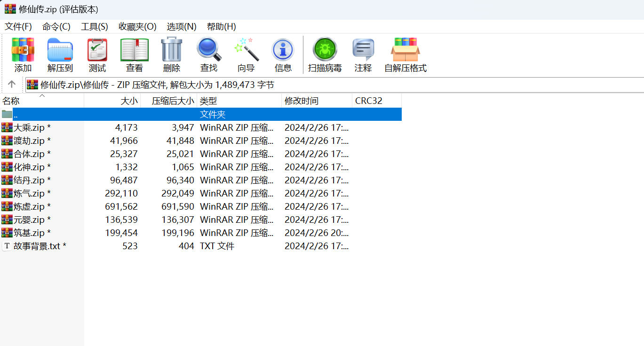Click packed size value 96,340
The width and height of the screenshot is (644, 346).
click(181, 180)
